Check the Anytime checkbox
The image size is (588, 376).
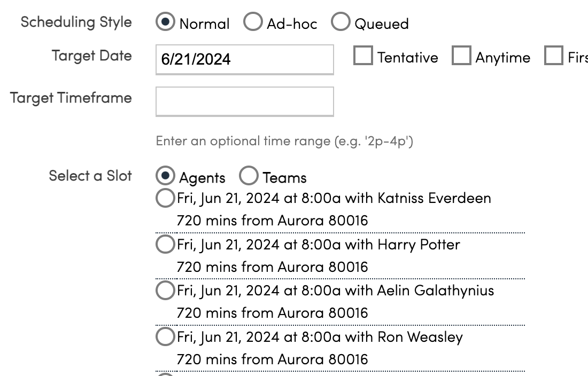click(x=461, y=56)
